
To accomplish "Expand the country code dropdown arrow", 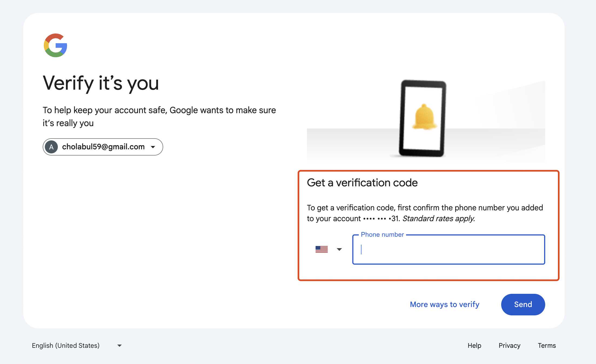I will [339, 249].
